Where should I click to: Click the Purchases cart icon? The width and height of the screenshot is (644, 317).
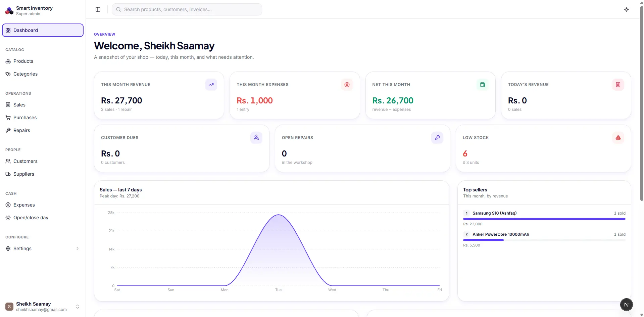coord(8,118)
